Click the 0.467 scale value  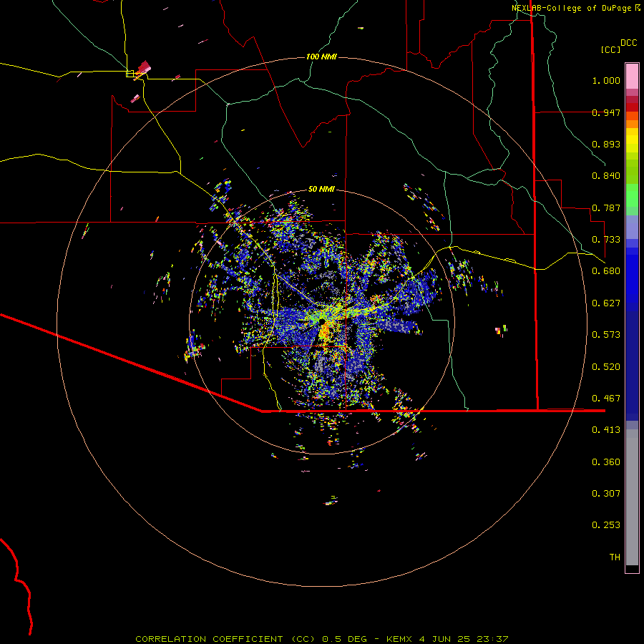pyautogui.click(x=606, y=399)
